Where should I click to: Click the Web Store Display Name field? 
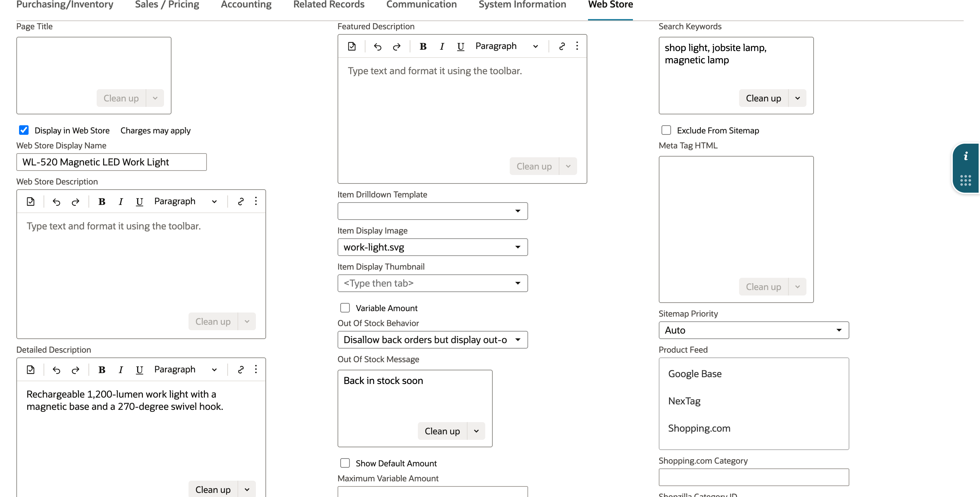point(112,162)
